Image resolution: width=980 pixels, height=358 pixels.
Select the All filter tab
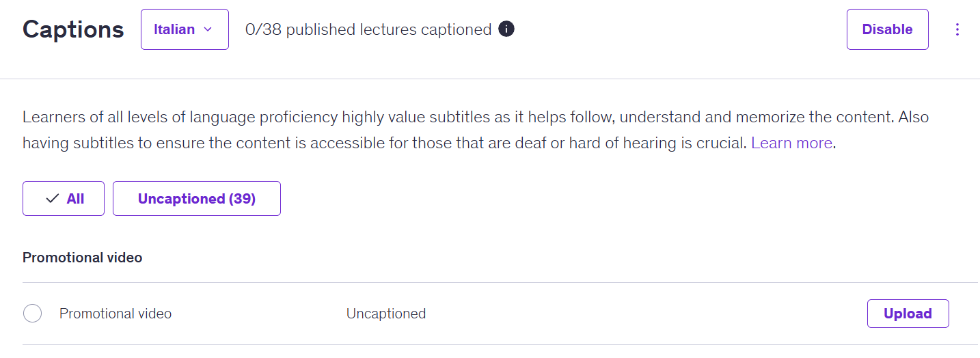[x=64, y=199]
